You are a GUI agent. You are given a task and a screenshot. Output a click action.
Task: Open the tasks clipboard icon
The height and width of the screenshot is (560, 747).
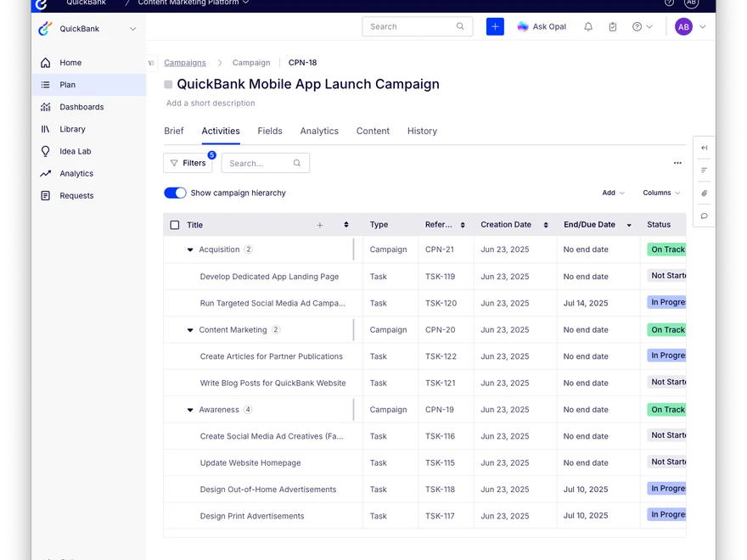[x=613, y=26]
